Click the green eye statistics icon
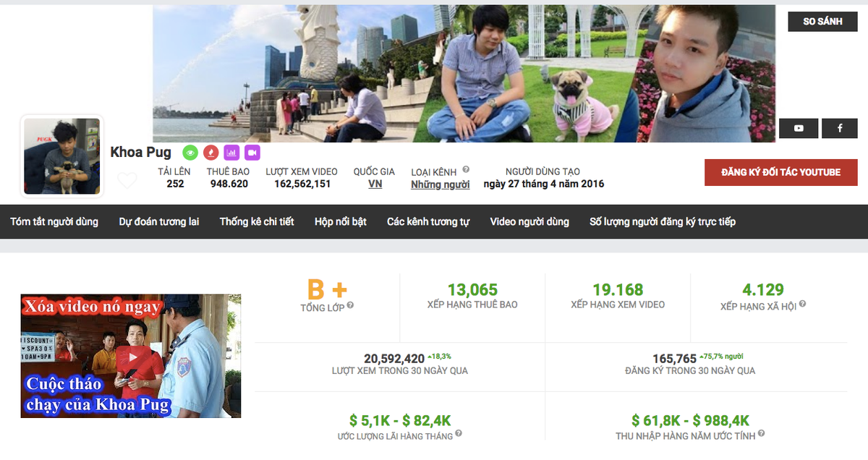This screenshot has height=460, width=868. [x=190, y=153]
